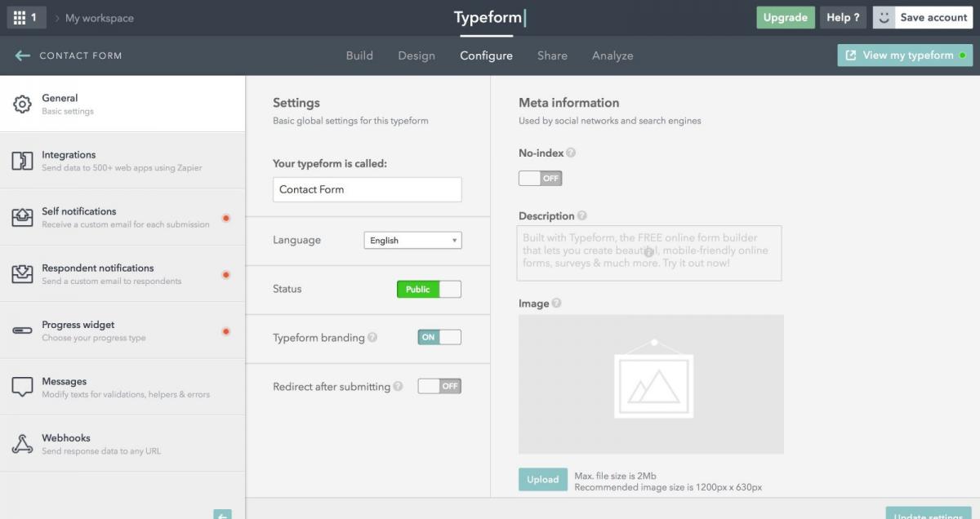This screenshot has width=980, height=519.
Task: Open the Integrations sidebar icon
Action: click(22, 161)
